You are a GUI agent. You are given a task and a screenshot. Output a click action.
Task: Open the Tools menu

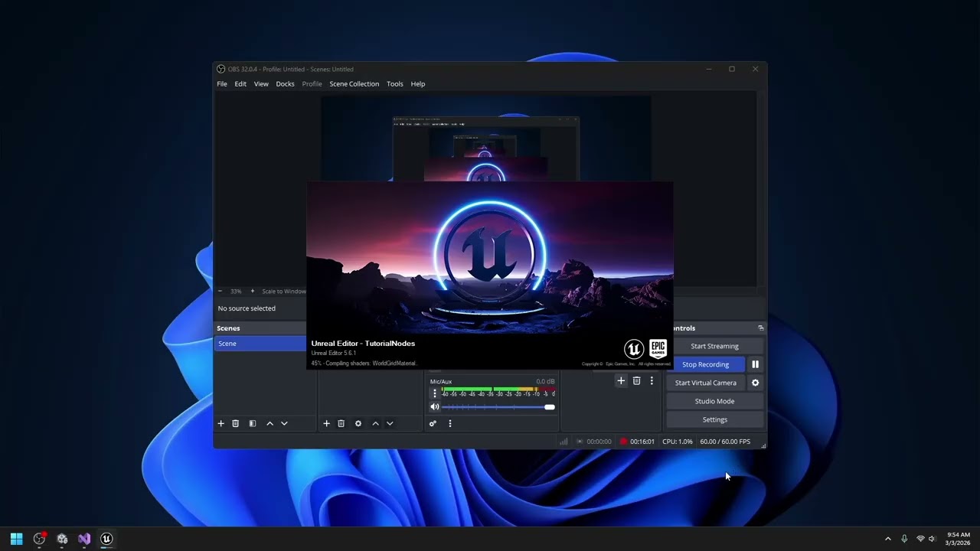click(394, 83)
